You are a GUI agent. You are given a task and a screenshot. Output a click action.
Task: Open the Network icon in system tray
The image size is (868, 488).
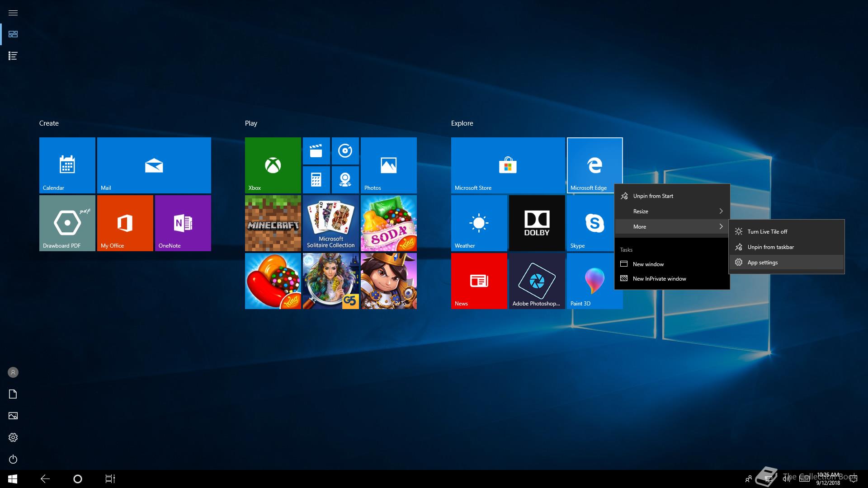point(768,479)
